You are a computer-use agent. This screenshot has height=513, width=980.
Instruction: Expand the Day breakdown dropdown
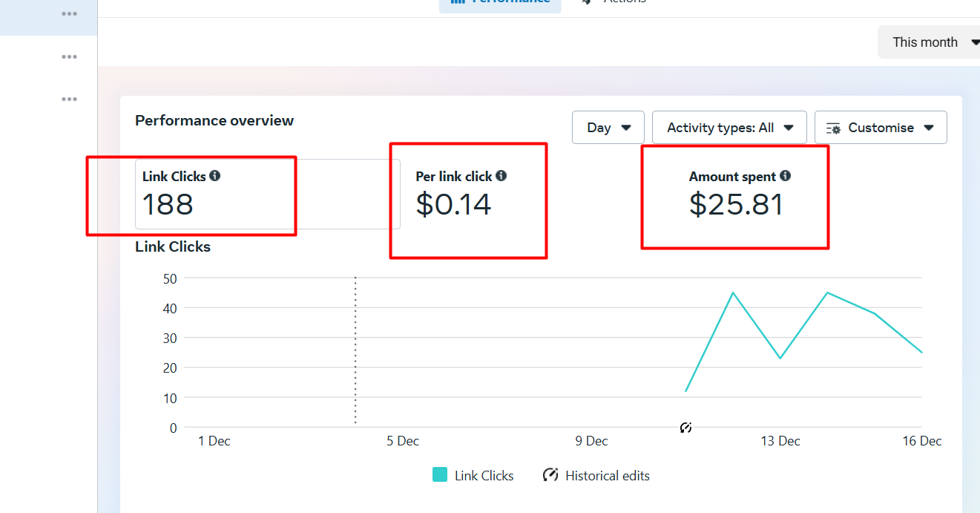(608, 128)
